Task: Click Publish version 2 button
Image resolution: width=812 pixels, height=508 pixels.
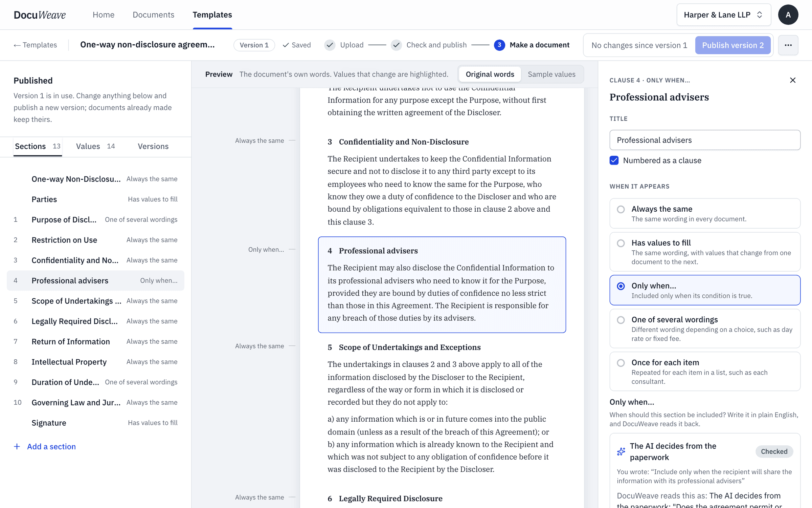Action: pos(733,45)
